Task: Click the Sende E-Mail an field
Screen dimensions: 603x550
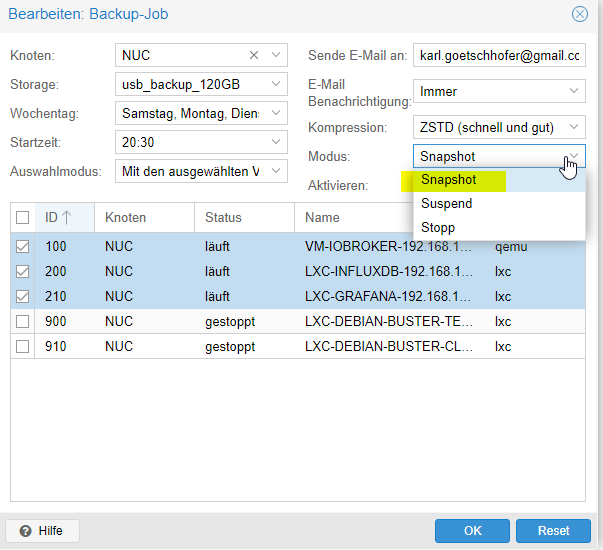Action: pos(498,55)
